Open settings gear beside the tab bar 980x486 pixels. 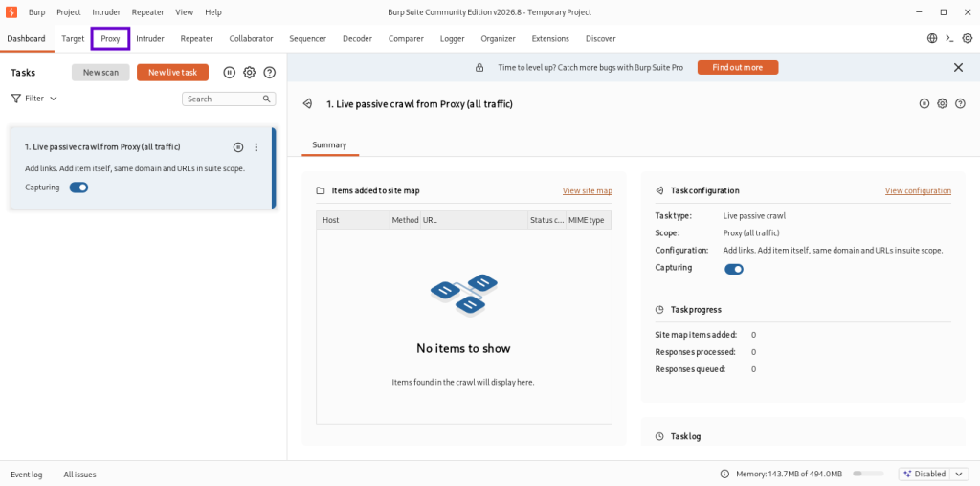click(967, 38)
